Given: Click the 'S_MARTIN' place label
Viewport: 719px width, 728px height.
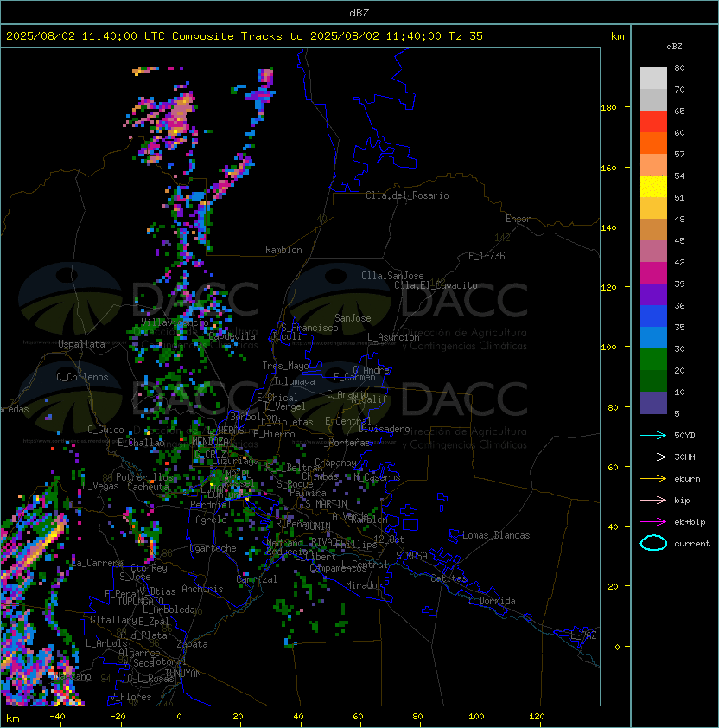Looking at the screenshot, I should point(326,503).
